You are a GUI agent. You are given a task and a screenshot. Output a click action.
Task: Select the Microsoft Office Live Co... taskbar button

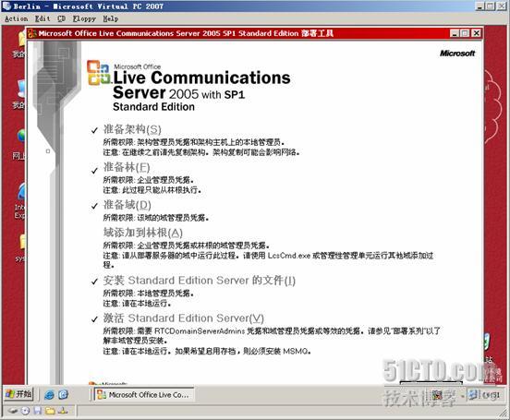(x=144, y=395)
